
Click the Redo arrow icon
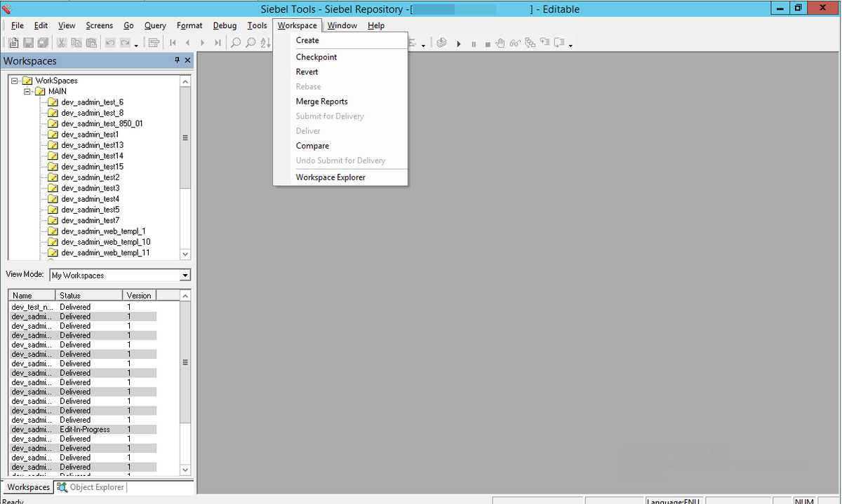point(125,43)
